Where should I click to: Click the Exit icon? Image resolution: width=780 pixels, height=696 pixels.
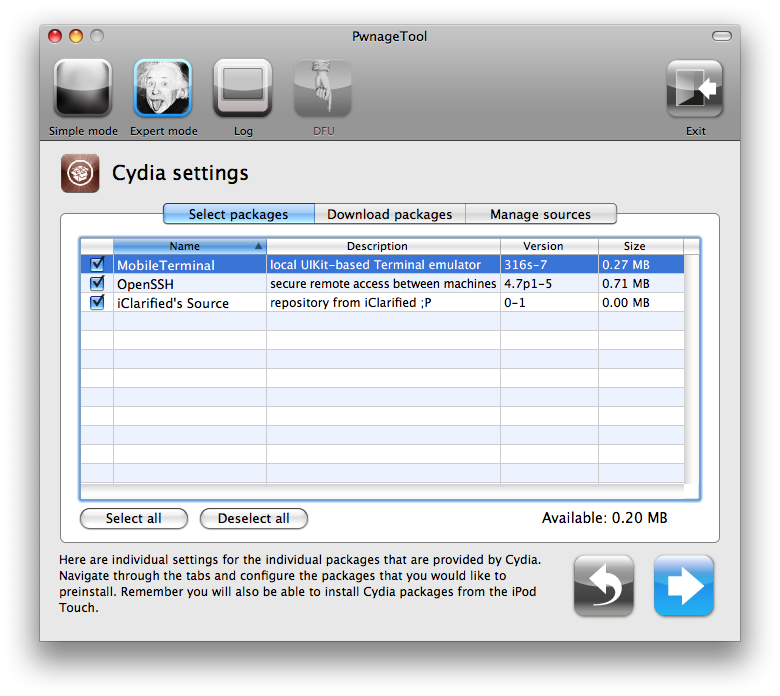pos(695,89)
